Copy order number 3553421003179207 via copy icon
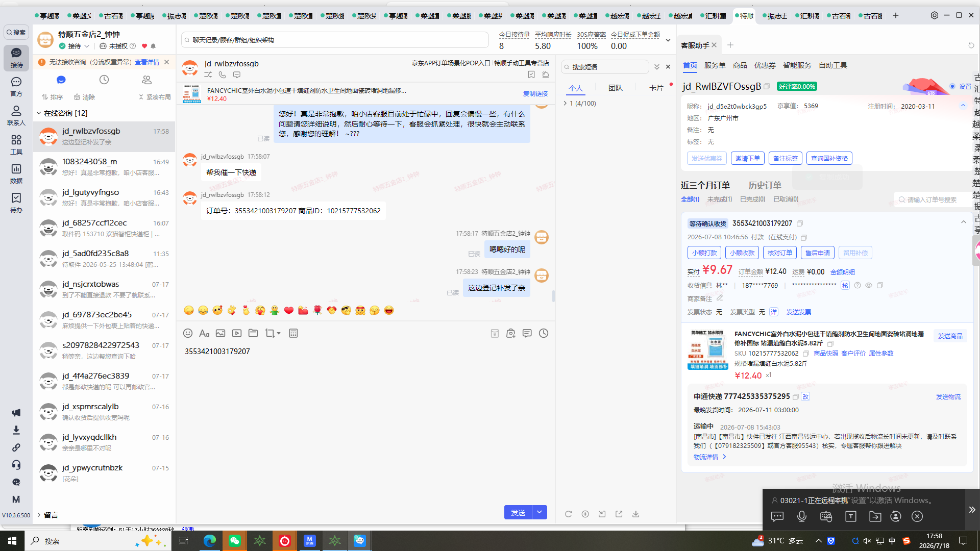The image size is (980, 551). [x=800, y=223]
